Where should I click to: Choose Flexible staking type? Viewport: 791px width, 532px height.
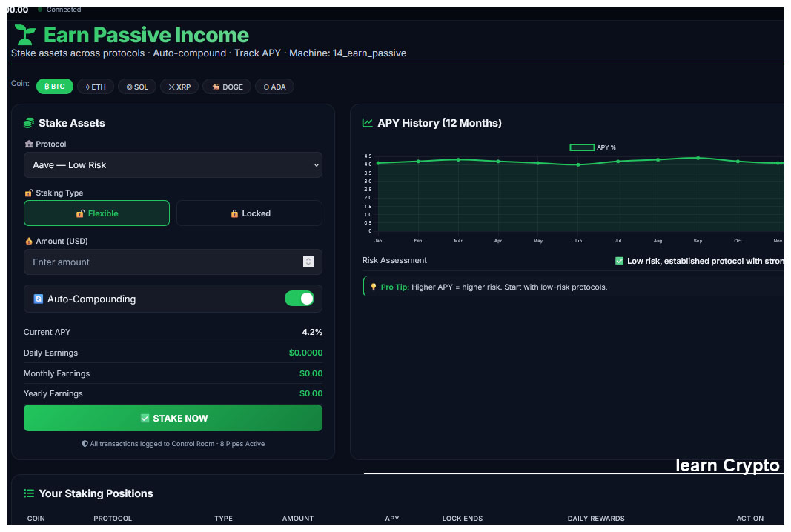pyautogui.click(x=97, y=213)
